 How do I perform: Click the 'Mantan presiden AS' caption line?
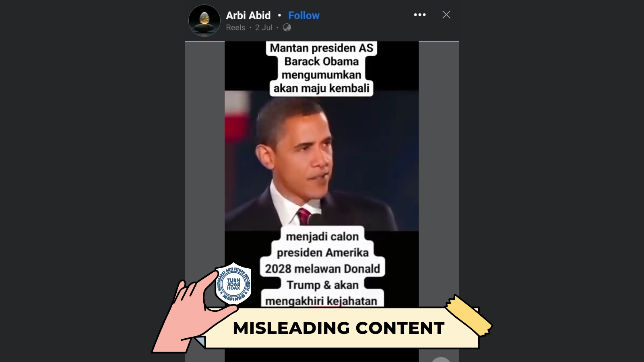[x=321, y=48]
